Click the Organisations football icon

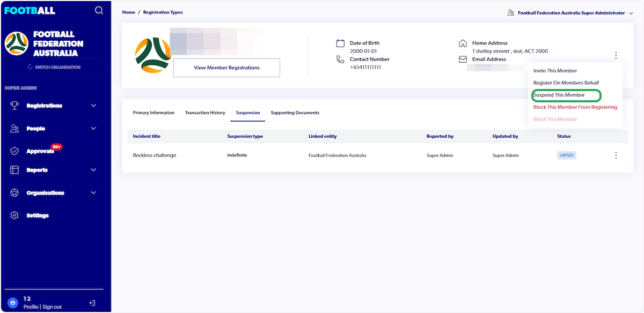tap(14, 193)
